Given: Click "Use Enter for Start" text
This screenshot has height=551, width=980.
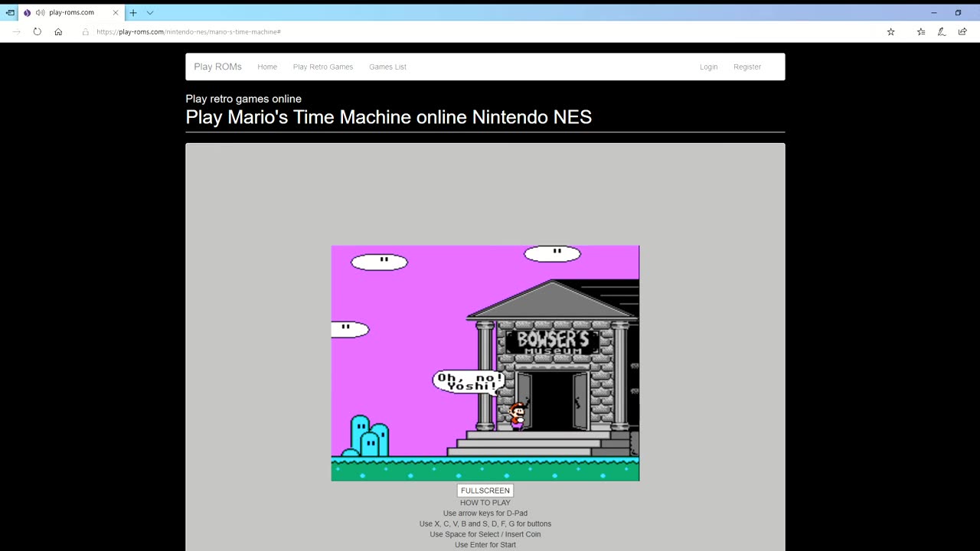Looking at the screenshot, I should coord(485,545).
